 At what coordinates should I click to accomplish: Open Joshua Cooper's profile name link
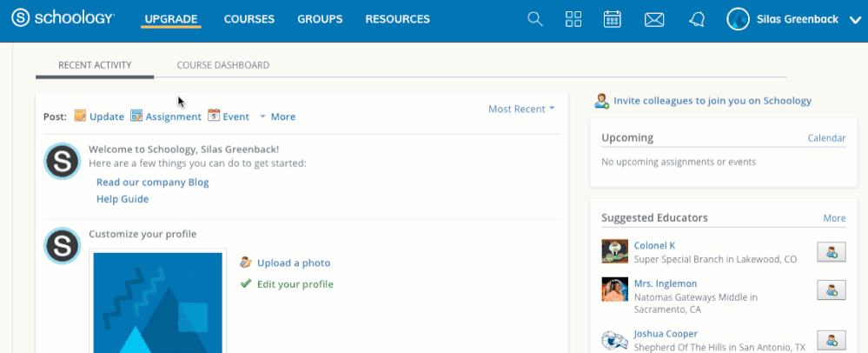click(666, 334)
